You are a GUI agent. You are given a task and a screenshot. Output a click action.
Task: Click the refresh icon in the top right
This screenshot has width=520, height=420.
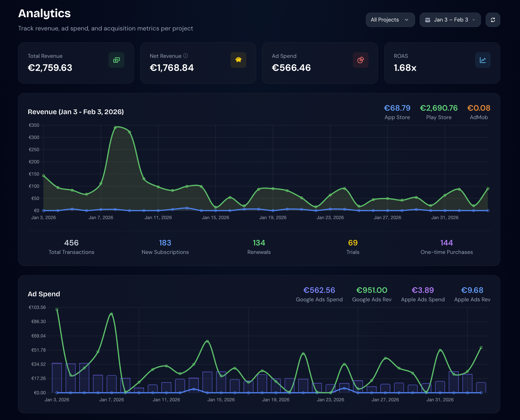493,20
